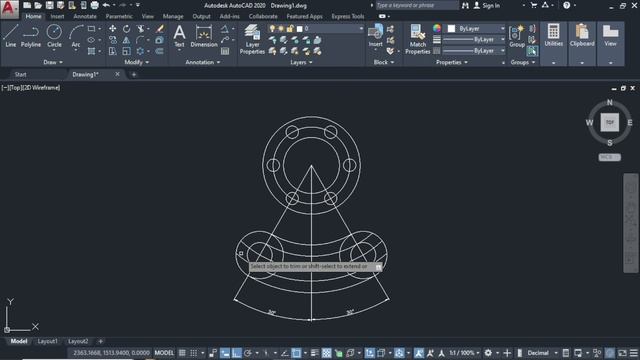Screen dimensions: 640x360
Task: Toggle drawing grid display in status bar
Action: tap(182, 353)
